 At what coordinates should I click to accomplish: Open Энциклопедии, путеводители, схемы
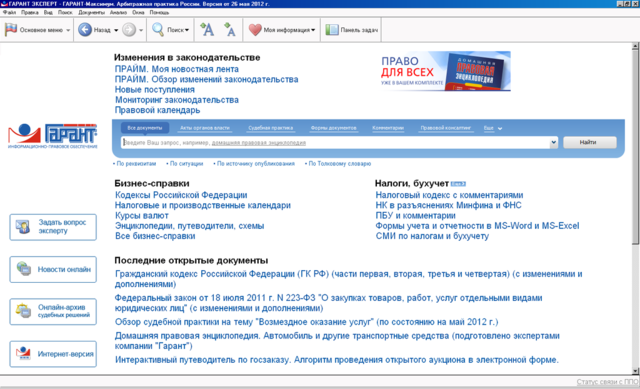click(189, 226)
